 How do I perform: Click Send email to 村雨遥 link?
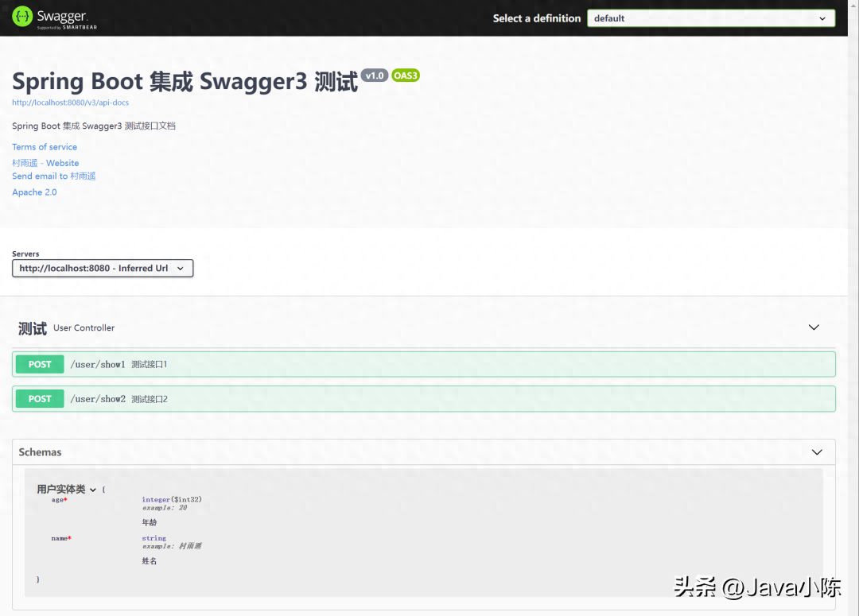[54, 176]
